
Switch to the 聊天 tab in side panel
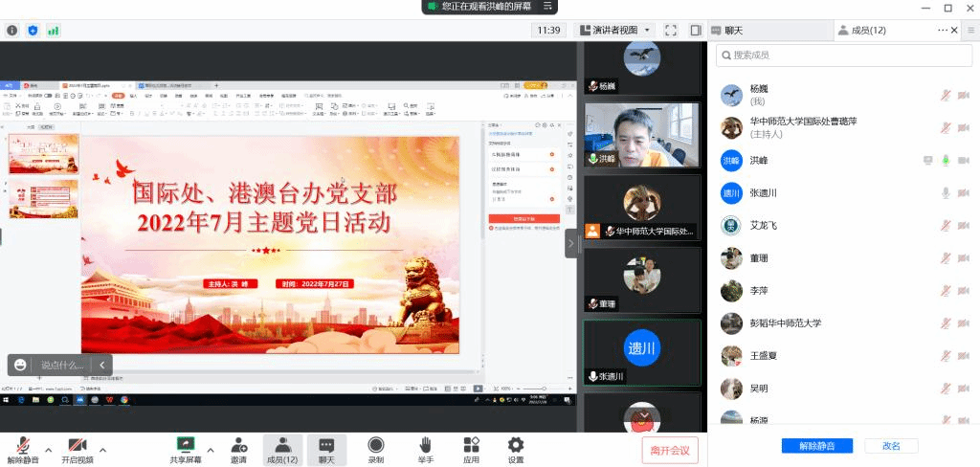(733, 31)
